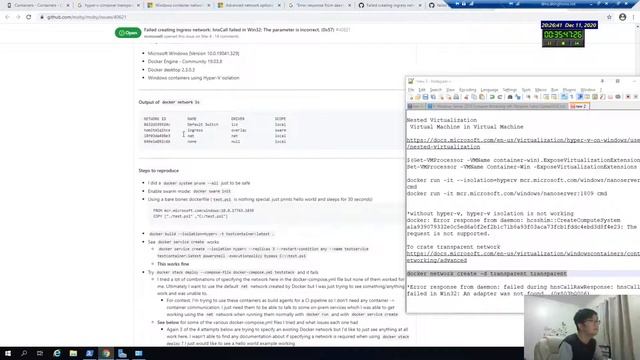Click the Redo icon in Notepad++ toolbar
The image size is (640, 360).
500,97
